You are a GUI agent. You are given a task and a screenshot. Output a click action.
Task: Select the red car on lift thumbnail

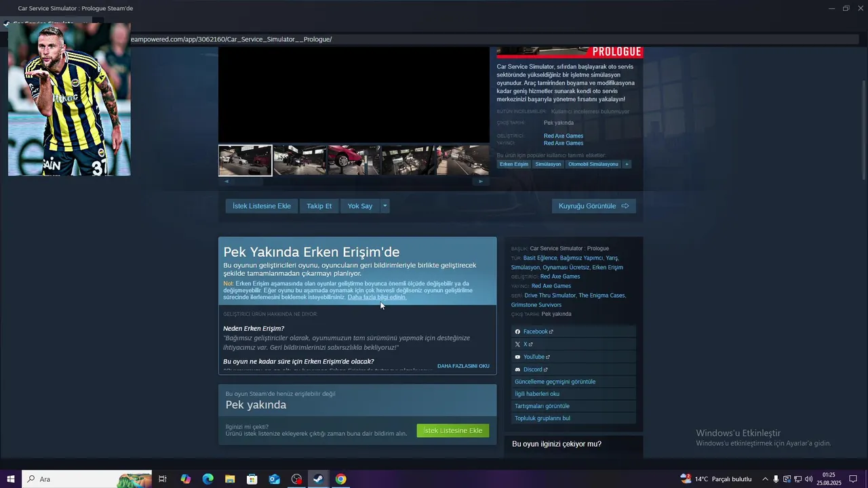click(x=354, y=161)
